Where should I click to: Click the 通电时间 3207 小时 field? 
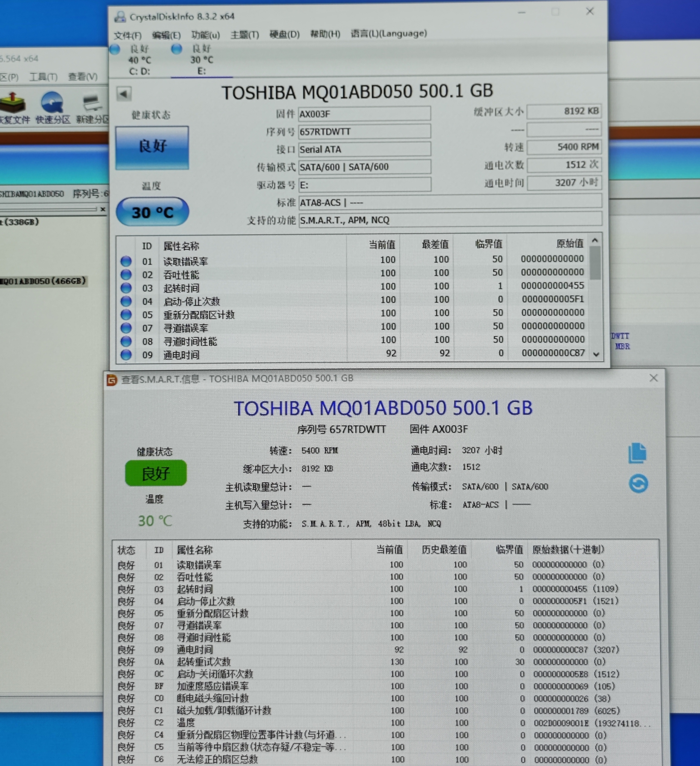(x=564, y=183)
